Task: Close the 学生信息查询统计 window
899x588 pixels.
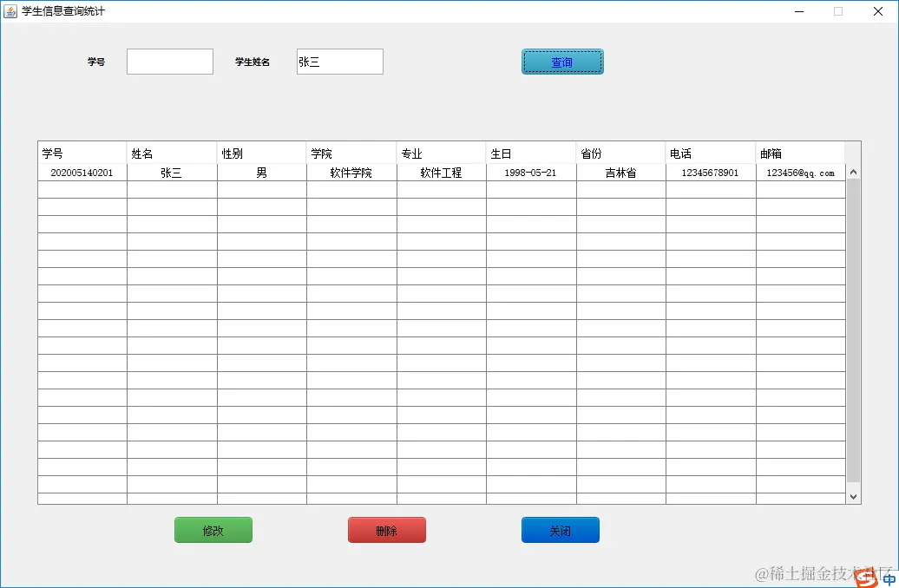Action: point(878,11)
